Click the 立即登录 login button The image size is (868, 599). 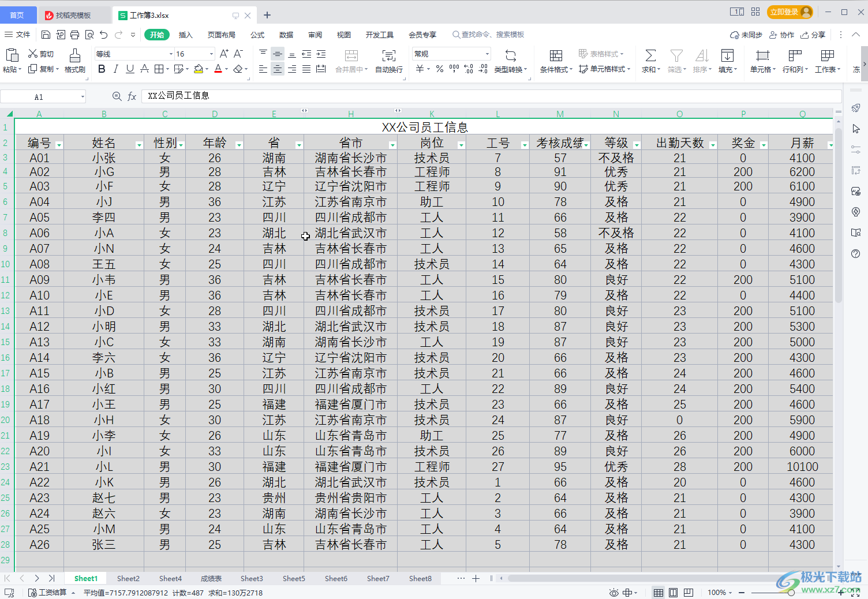coord(790,12)
